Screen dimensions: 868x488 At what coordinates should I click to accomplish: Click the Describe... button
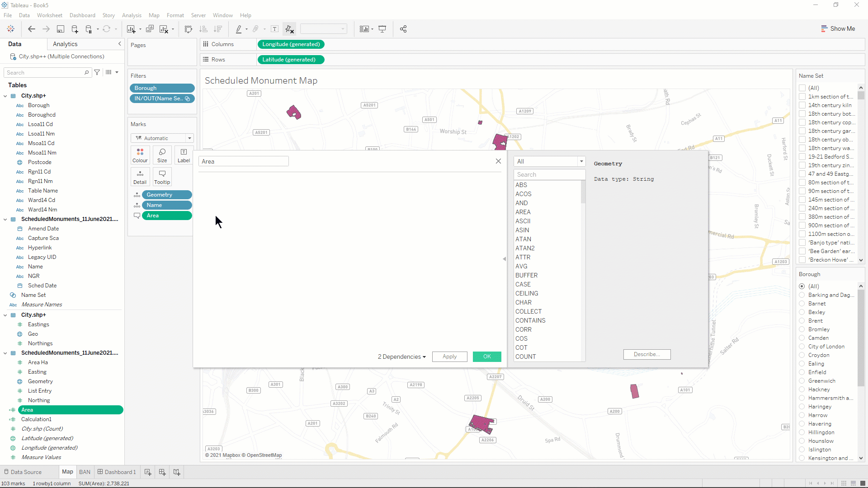click(646, 354)
